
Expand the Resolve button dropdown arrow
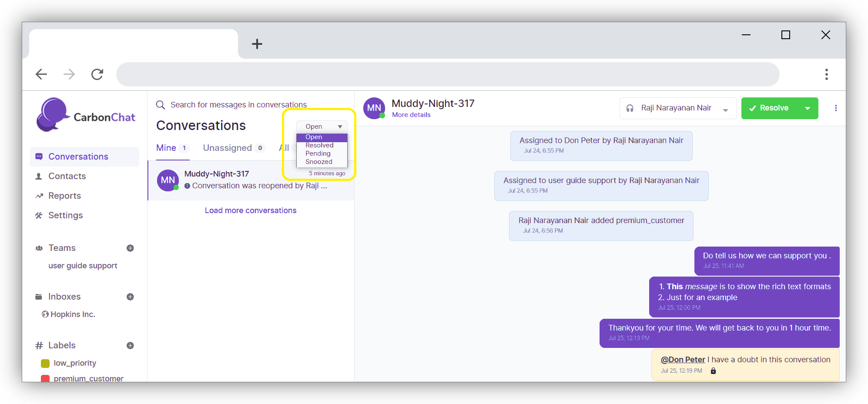click(808, 108)
